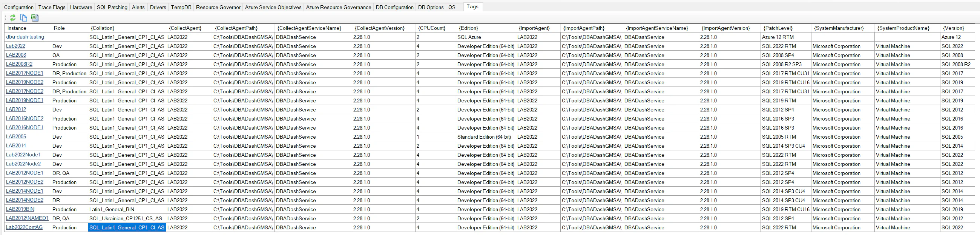Click the {CollectAgentPath} column header
980x235 pixels.
pos(244,28)
